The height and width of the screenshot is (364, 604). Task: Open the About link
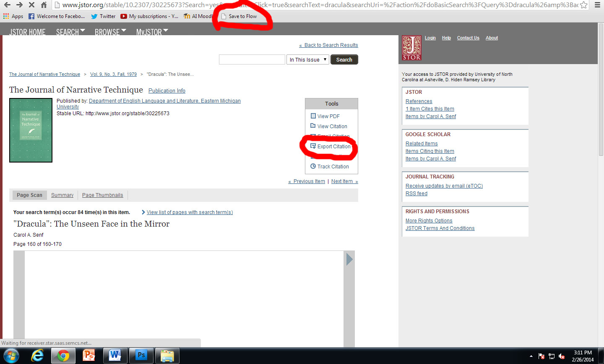(x=492, y=38)
